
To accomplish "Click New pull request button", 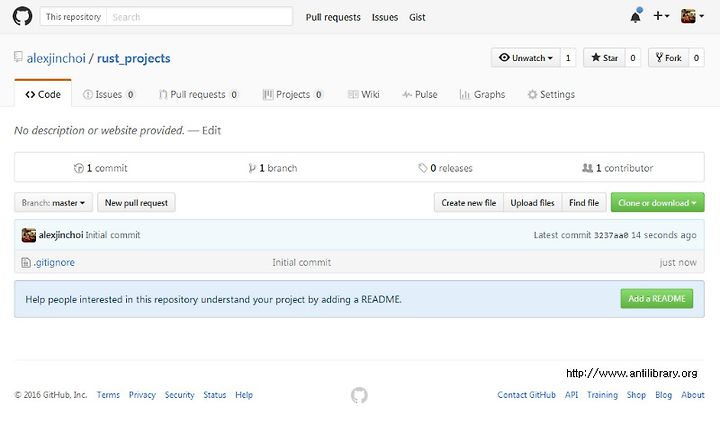I will [136, 203].
